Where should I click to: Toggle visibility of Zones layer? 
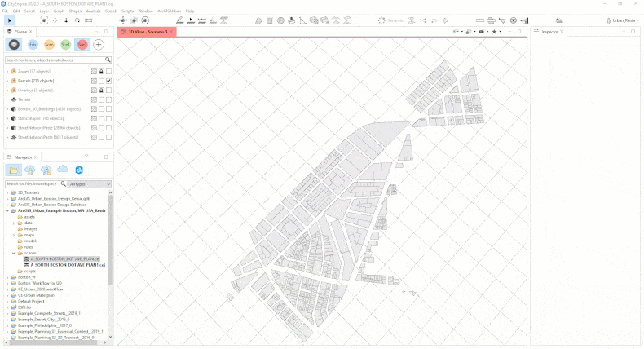[94, 72]
